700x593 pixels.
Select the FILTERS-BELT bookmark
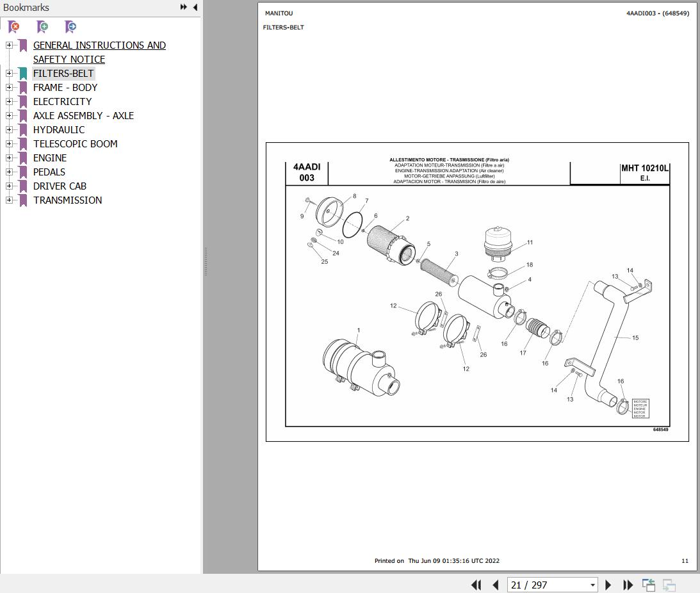coord(63,73)
